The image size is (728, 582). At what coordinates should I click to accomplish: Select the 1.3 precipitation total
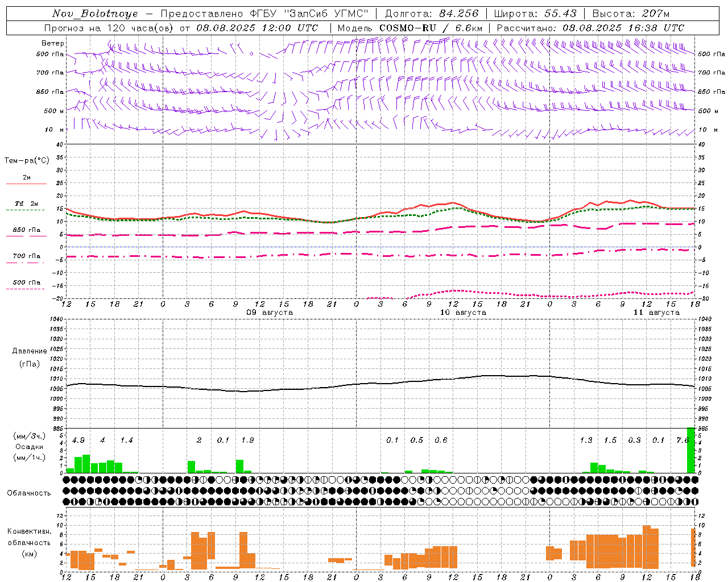click(586, 440)
